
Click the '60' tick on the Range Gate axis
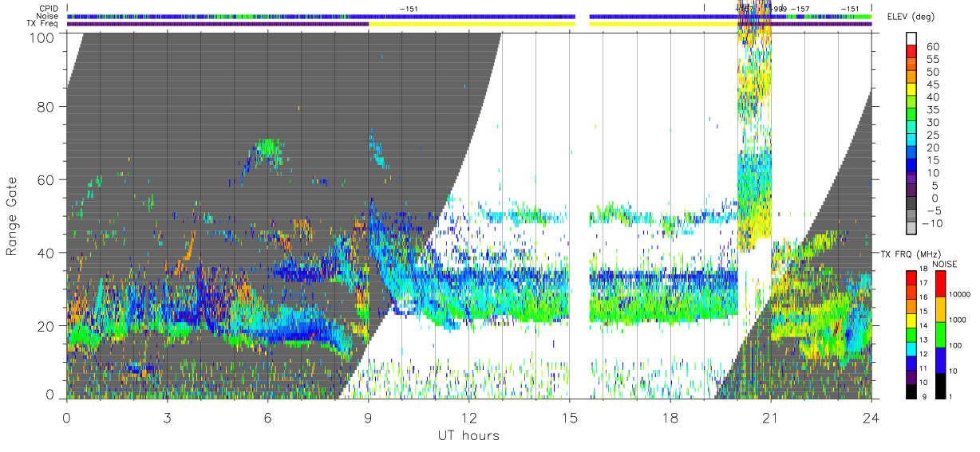[46, 179]
